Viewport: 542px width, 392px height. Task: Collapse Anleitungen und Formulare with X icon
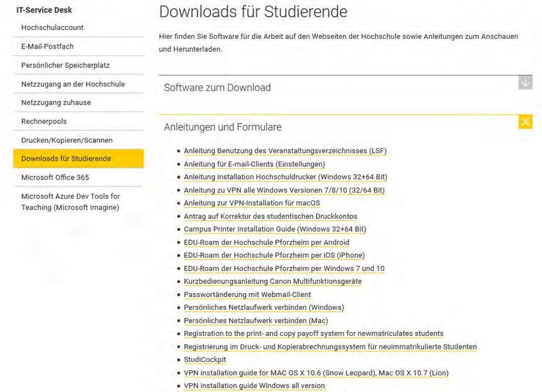[x=525, y=122]
